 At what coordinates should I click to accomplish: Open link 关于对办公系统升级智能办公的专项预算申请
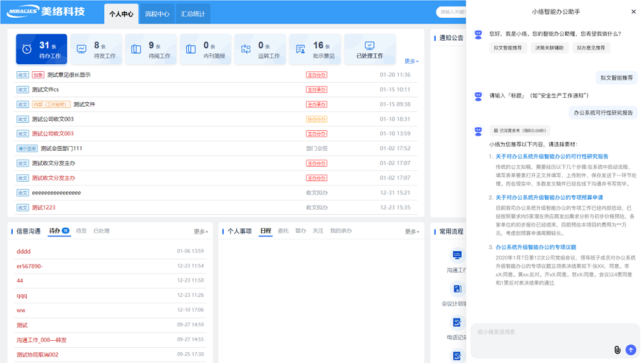(x=549, y=198)
